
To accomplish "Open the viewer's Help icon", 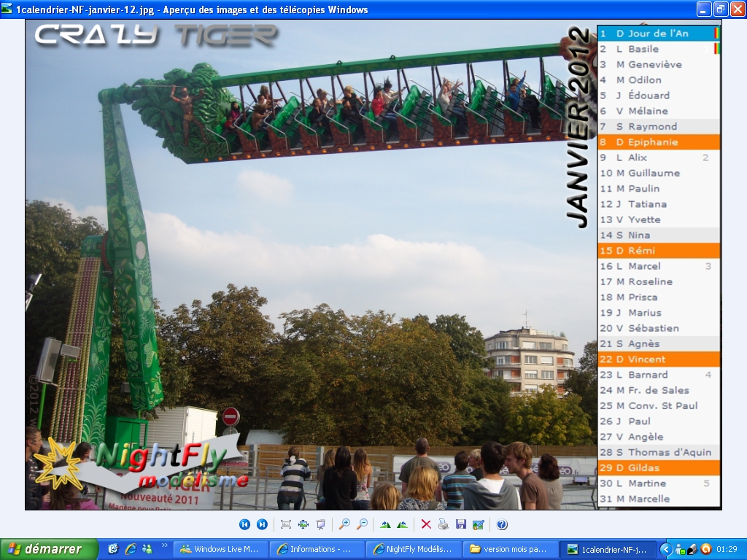I will pos(502,524).
